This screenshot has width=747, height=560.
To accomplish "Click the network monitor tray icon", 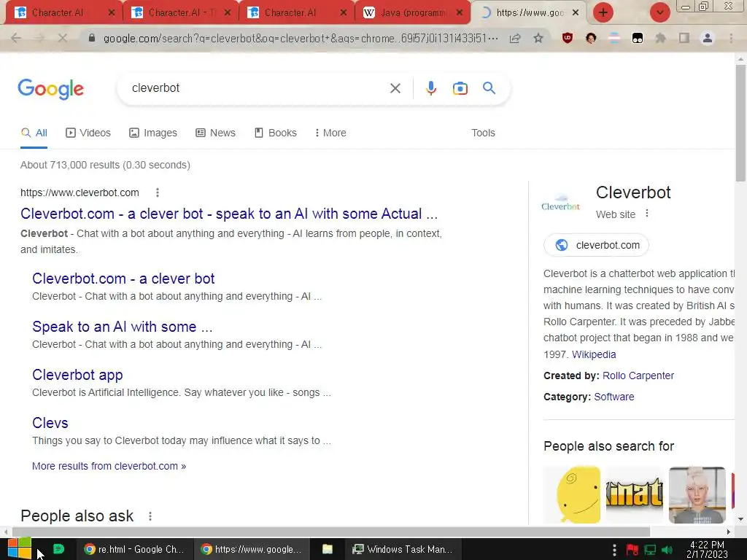I will click(x=650, y=550).
